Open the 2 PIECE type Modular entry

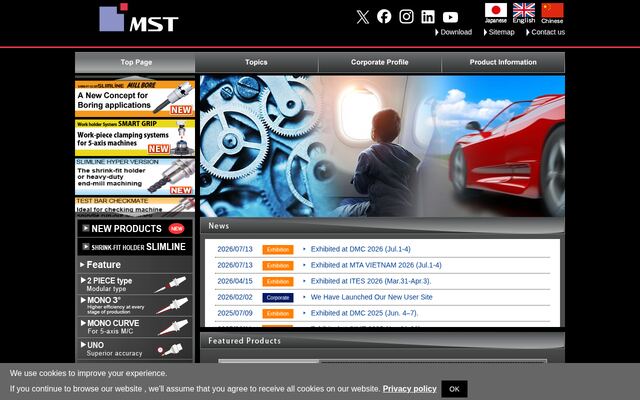click(135, 284)
